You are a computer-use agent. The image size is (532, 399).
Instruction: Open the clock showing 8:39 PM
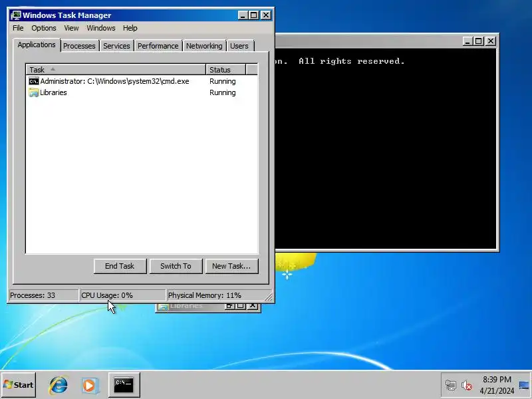[x=497, y=385]
